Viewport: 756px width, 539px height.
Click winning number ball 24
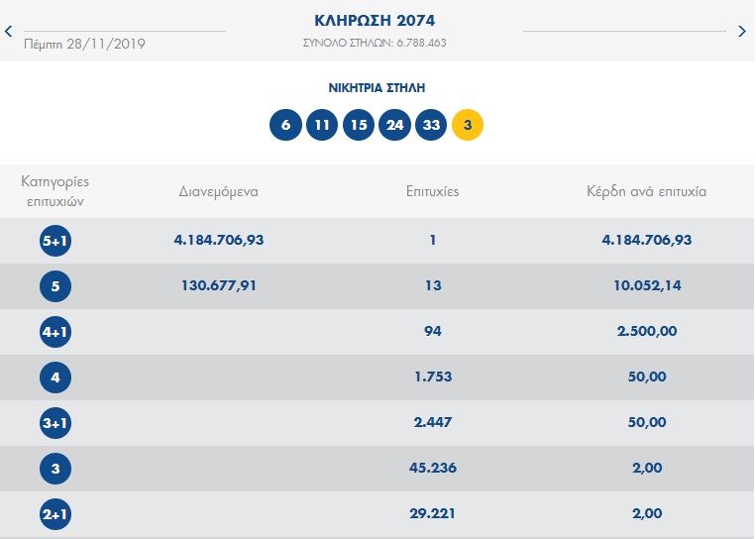coord(394,126)
